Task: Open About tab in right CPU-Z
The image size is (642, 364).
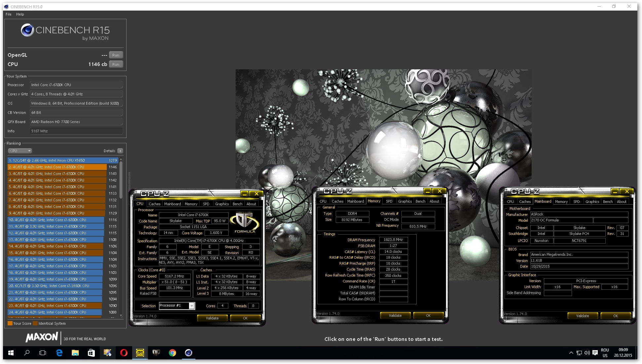Action: point(622,202)
